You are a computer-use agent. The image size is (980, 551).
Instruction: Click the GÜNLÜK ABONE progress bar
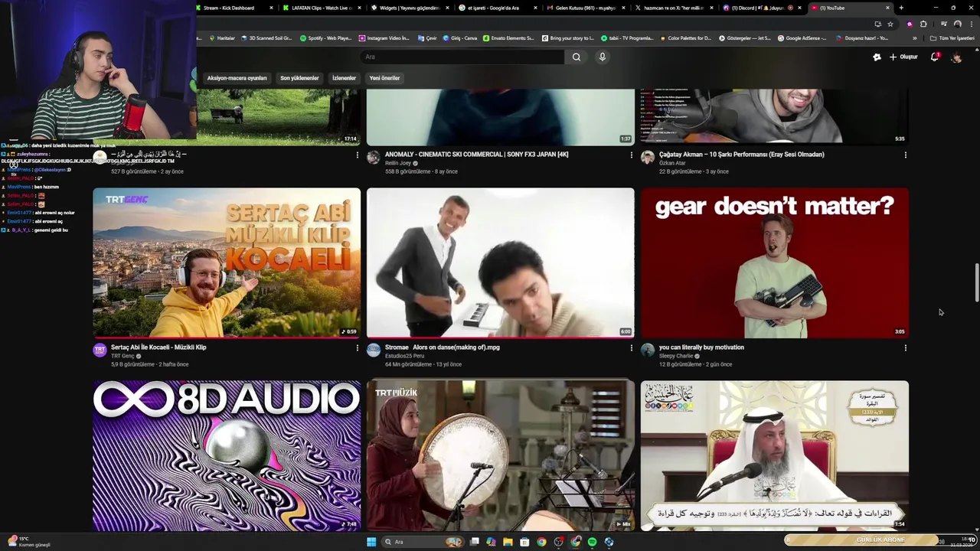[x=880, y=540]
